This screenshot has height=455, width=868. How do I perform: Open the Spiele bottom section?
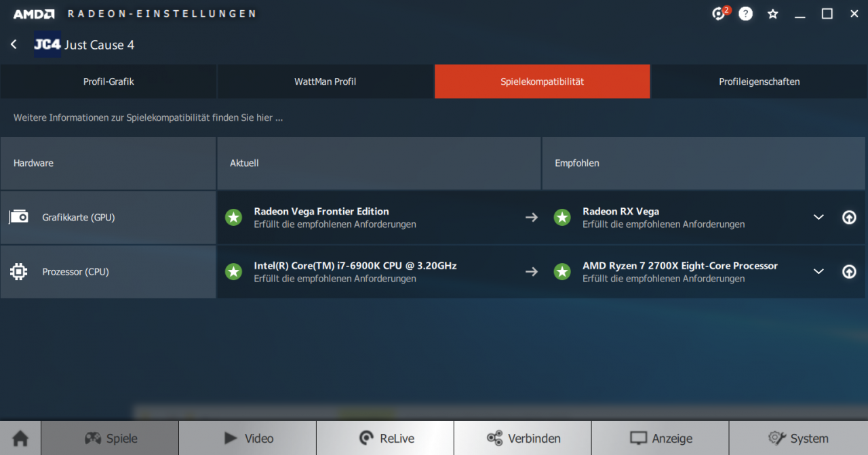tap(110, 438)
